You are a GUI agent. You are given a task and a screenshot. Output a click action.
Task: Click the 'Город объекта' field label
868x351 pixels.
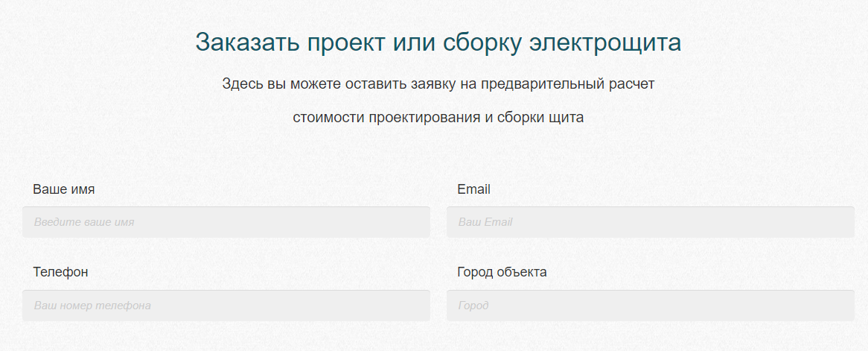(x=502, y=272)
